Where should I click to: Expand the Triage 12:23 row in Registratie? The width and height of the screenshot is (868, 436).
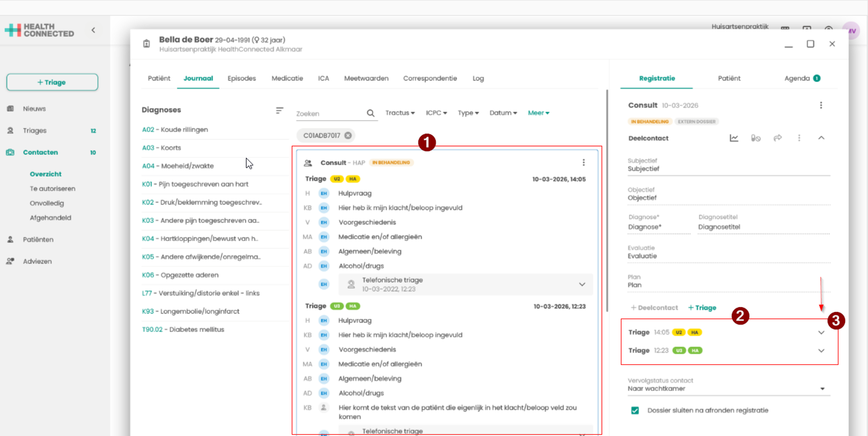click(821, 351)
